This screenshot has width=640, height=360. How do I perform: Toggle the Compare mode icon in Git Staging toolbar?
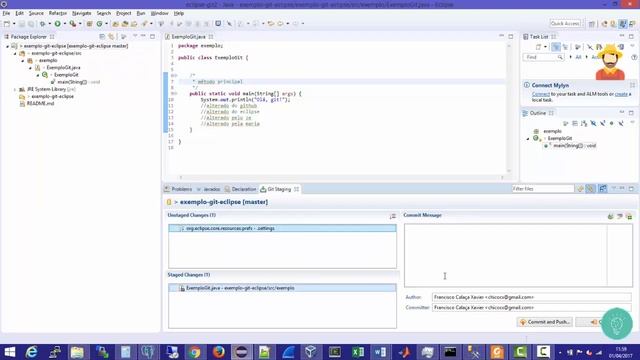point(602,189)
